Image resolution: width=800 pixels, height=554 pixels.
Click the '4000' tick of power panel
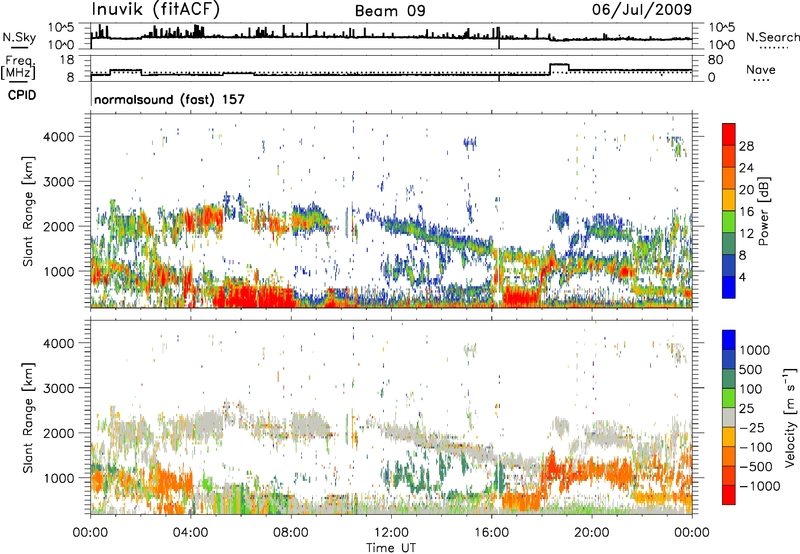pyautogui.click(x=58, y=137)
